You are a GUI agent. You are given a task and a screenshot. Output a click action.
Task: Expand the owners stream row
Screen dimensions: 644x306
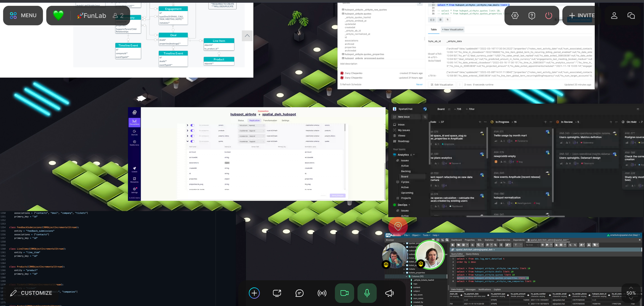(x=187, y=125)
